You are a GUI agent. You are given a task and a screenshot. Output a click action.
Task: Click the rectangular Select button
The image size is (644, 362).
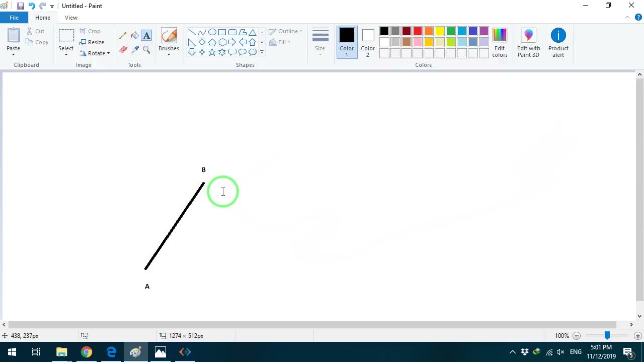tap(66, 36)
